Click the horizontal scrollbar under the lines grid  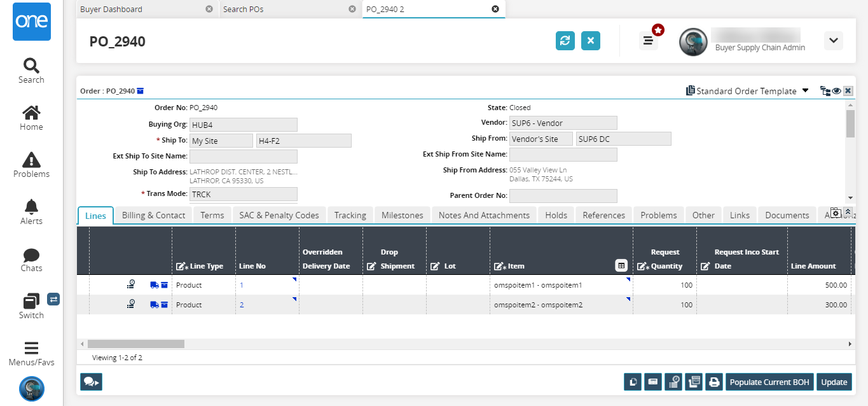(x=136, y=344)
